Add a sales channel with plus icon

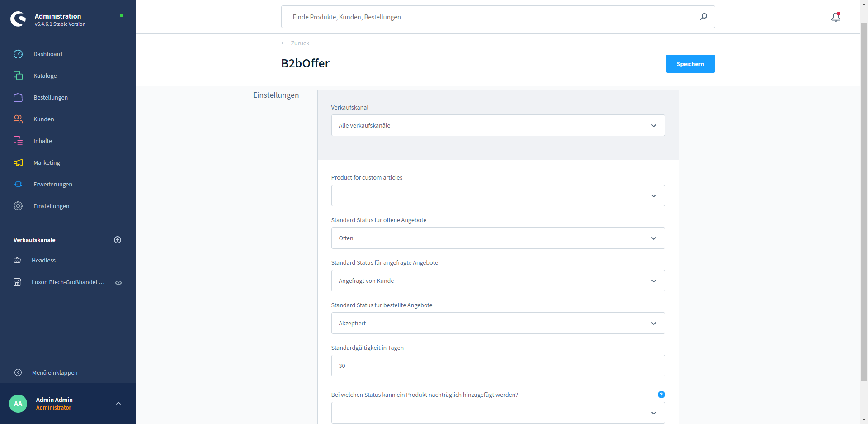click(x=118, y=240)
